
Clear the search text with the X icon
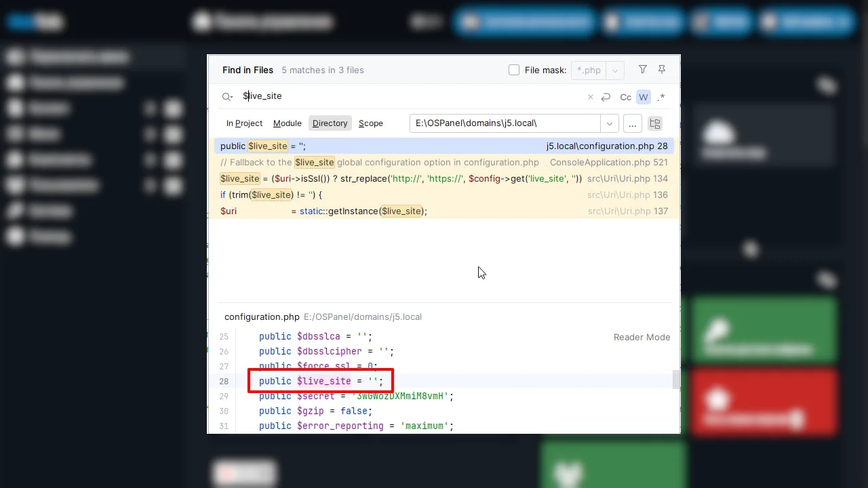click(x=590, y=97)
